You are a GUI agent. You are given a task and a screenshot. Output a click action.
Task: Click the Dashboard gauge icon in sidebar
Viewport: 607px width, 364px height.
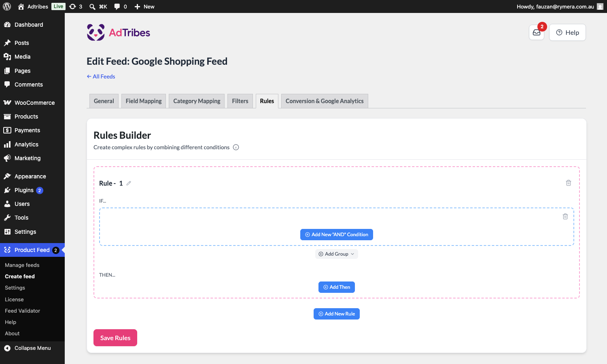(x=7, y=25)
